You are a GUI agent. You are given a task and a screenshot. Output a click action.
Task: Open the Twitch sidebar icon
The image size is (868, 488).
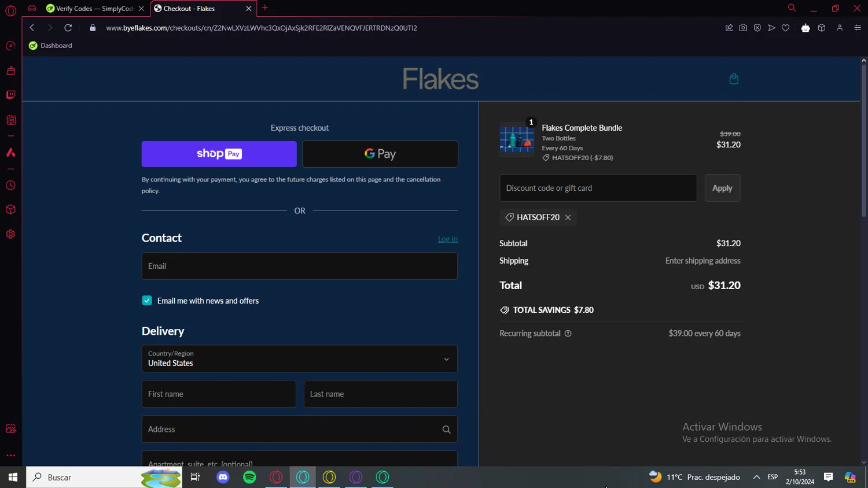pyautogui.click(x=10, y=95)
